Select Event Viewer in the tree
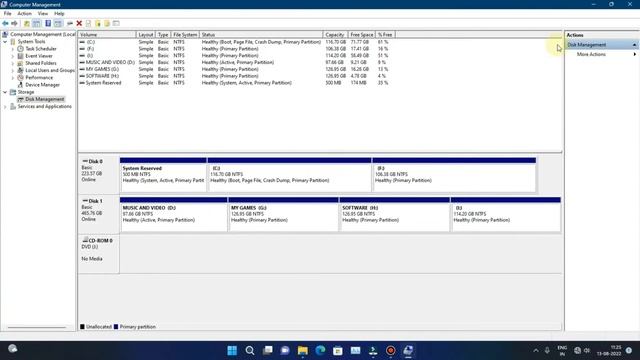Viewport: 640px width, 360px height. pos(39,56)
